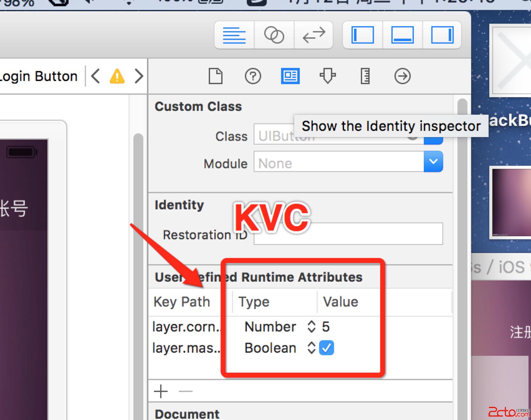Select the layer.corn.. key path row
The width and height of the screenshot is (531, 420).
(x=187, y=327)
